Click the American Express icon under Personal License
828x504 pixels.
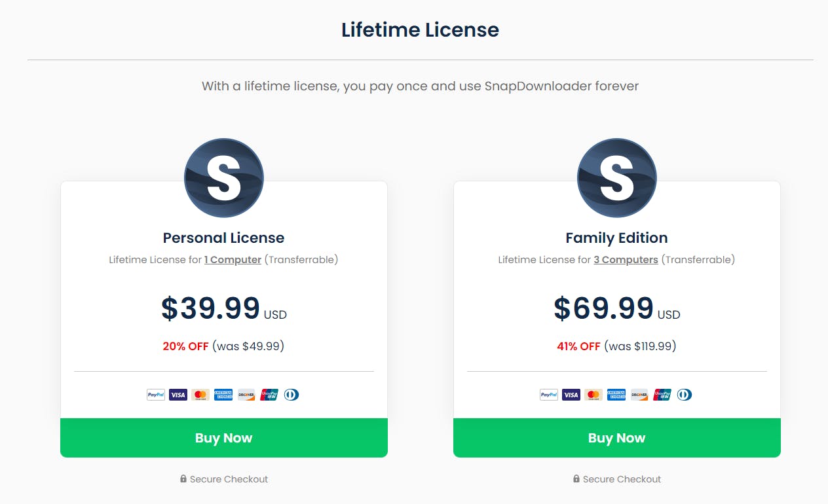[x=223, y=395]
